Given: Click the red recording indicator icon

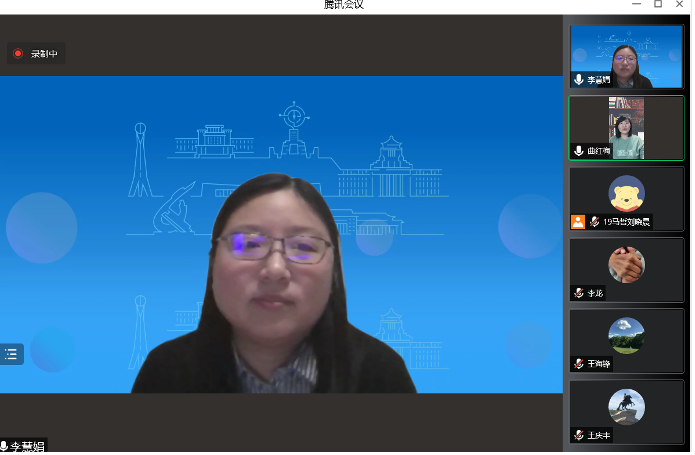Looking at the screenshot, I should click(18, 54).
